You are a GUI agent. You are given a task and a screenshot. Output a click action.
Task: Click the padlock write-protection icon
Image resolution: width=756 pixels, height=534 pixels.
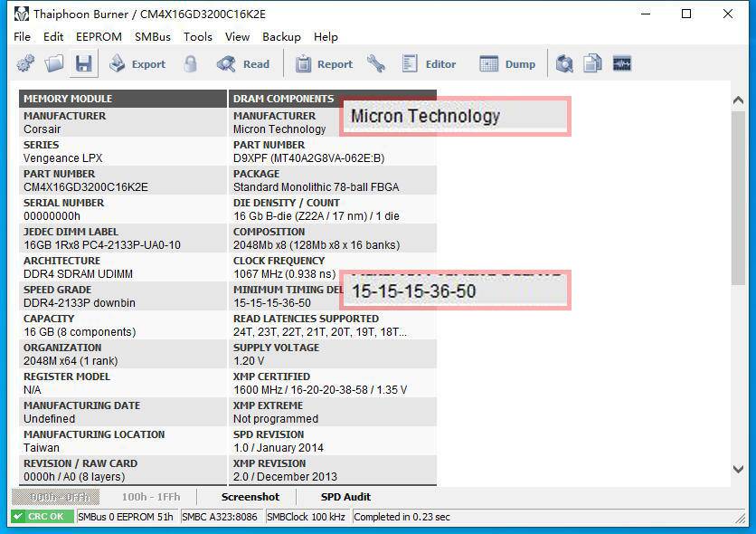coord(191,63)
